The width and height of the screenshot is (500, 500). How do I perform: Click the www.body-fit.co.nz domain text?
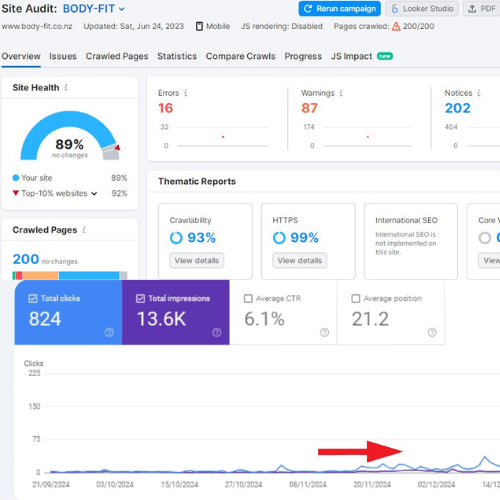[x=37, y=26]
